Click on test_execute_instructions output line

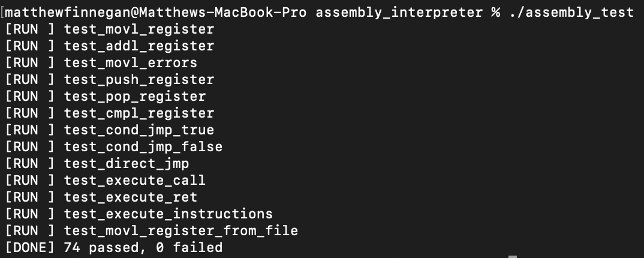click(x=168, y=214)
